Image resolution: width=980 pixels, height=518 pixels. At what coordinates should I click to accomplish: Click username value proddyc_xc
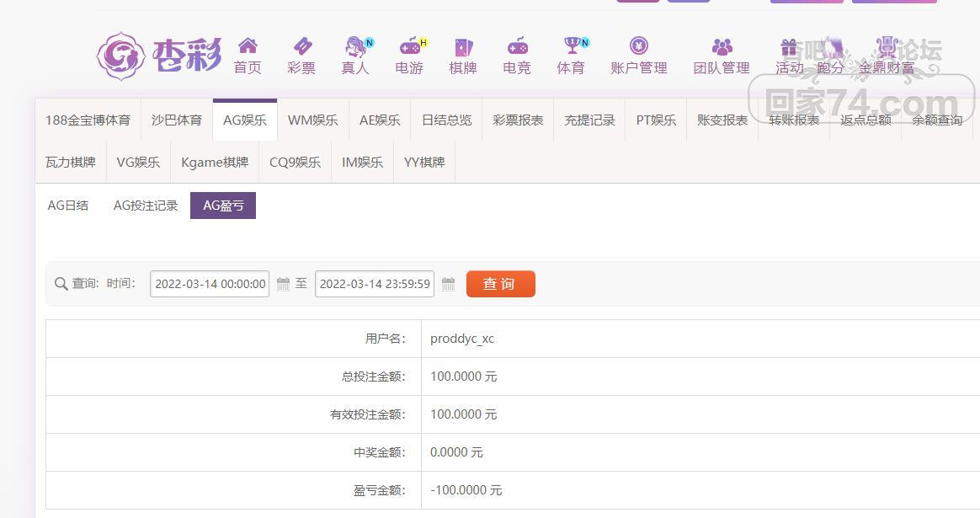tap(462, 339)
